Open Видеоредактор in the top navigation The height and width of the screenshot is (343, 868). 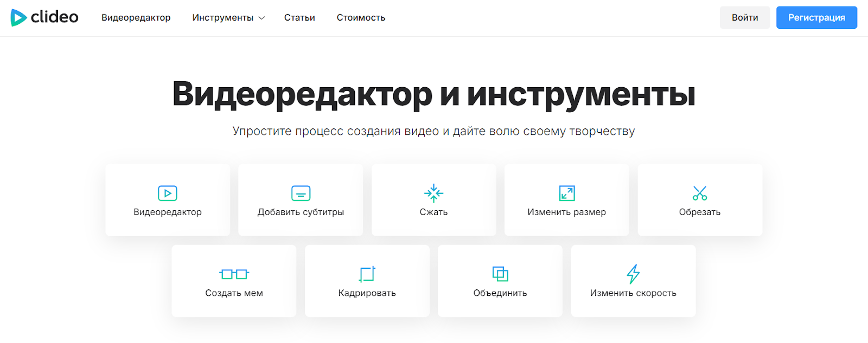136,17
